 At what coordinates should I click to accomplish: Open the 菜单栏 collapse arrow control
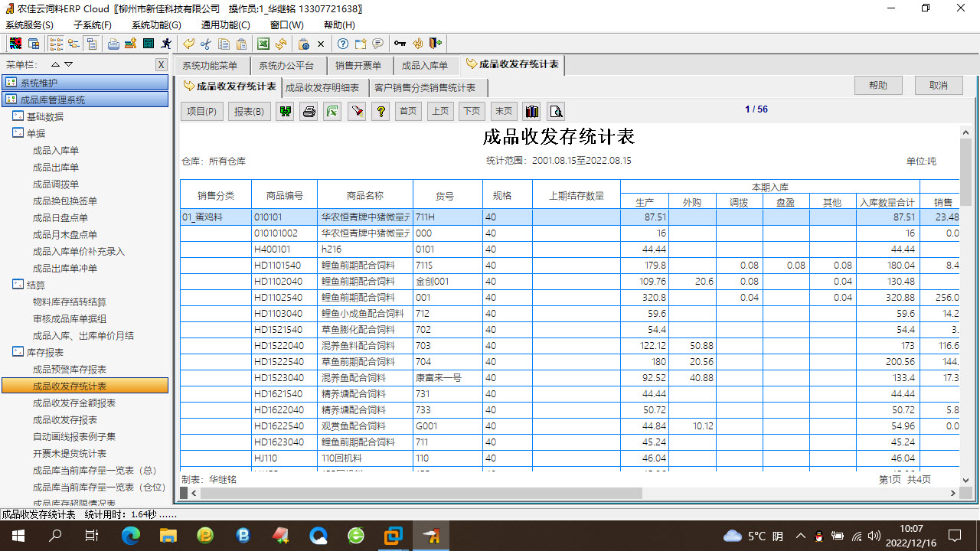[54, 64]
